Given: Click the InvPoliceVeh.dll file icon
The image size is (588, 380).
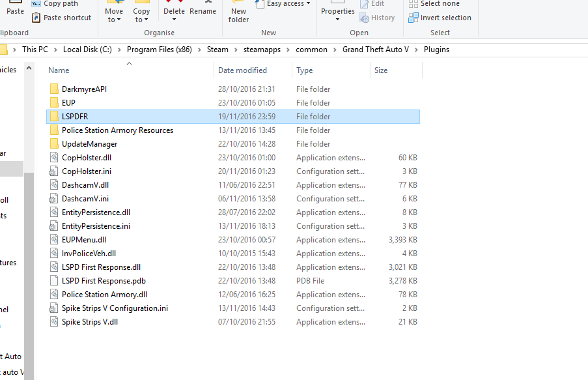Looking at the screenshot, I should click(x=54, y=254).
